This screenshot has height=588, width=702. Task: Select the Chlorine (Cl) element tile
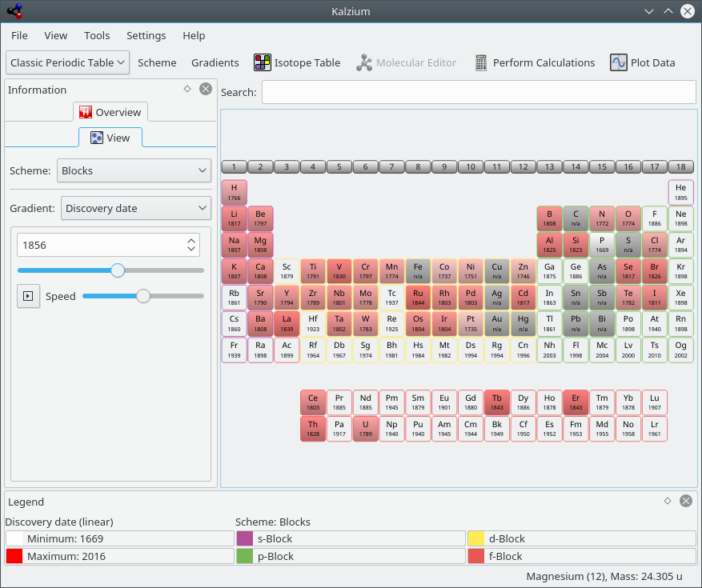[x=655, y=245]
